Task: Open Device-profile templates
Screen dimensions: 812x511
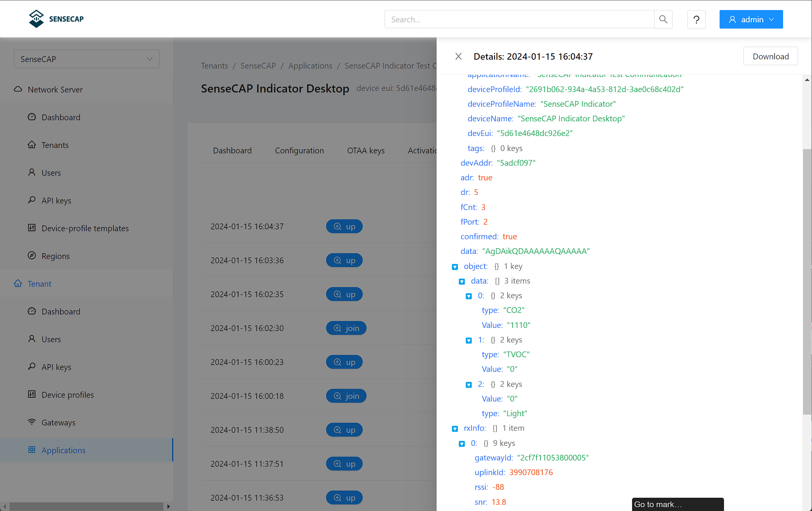Action: [x=85, y=228]
